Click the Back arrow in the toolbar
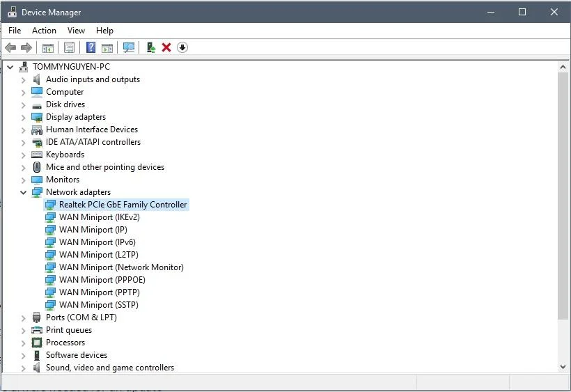 [10, 47]
